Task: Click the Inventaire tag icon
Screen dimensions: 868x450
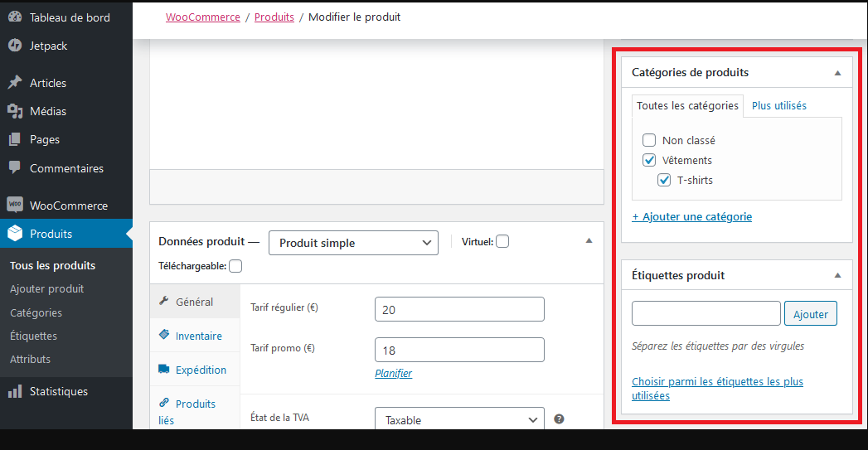Action: click(164, 335)
